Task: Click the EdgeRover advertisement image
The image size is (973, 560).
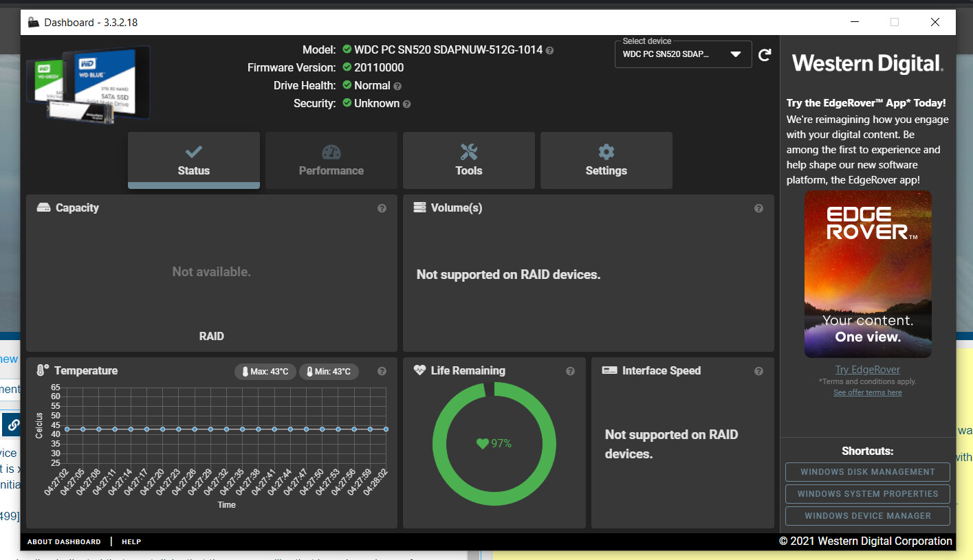Action: pos(868,274)
